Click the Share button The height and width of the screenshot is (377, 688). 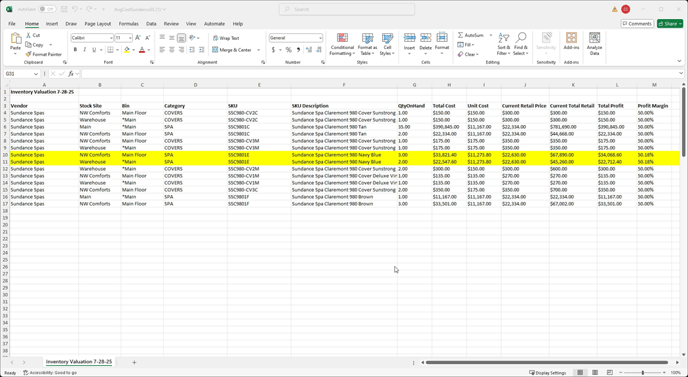pos(670,24)
